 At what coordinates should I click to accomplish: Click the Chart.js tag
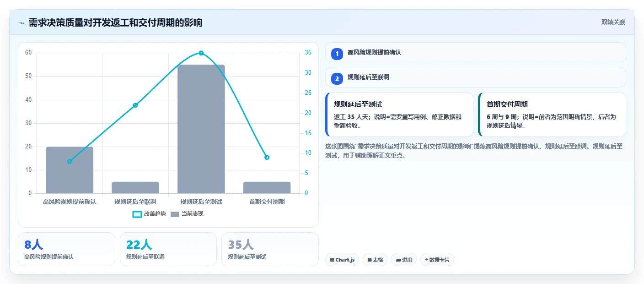coord(342,260)
